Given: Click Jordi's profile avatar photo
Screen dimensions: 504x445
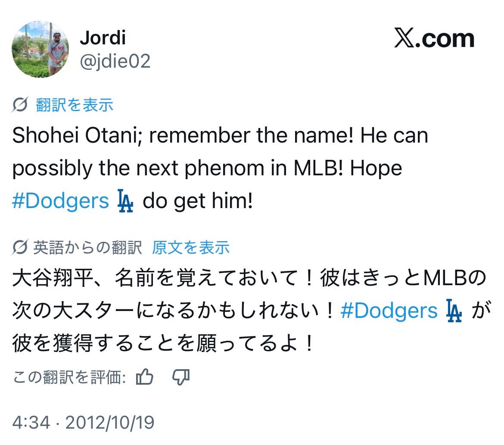Looking at the screenshot, I should click(x=40, y=49).
